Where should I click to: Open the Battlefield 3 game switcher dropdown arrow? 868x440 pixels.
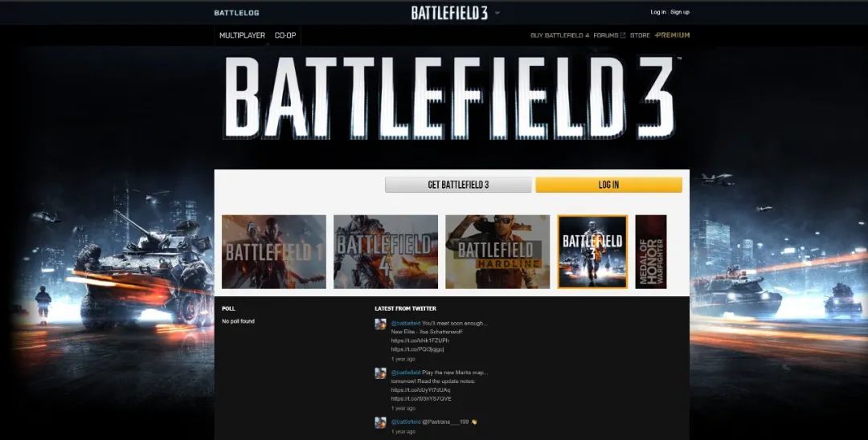coord(497,13)
